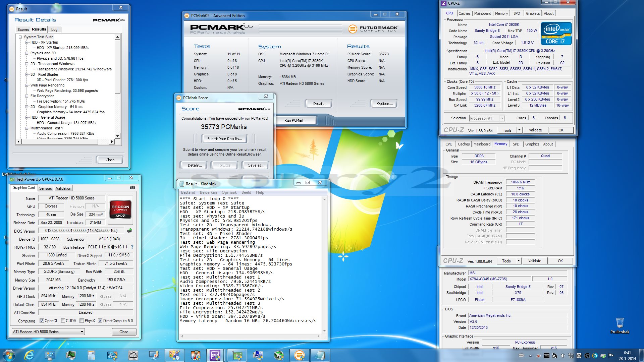Click the Radeon Graphics logo in GPU-Z

[x=120, y=209]
